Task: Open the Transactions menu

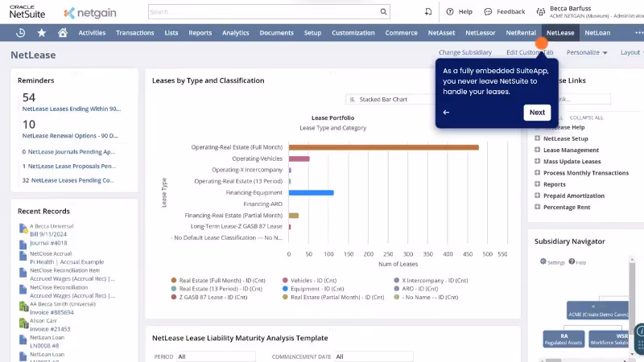Action: tap(134, 33)
